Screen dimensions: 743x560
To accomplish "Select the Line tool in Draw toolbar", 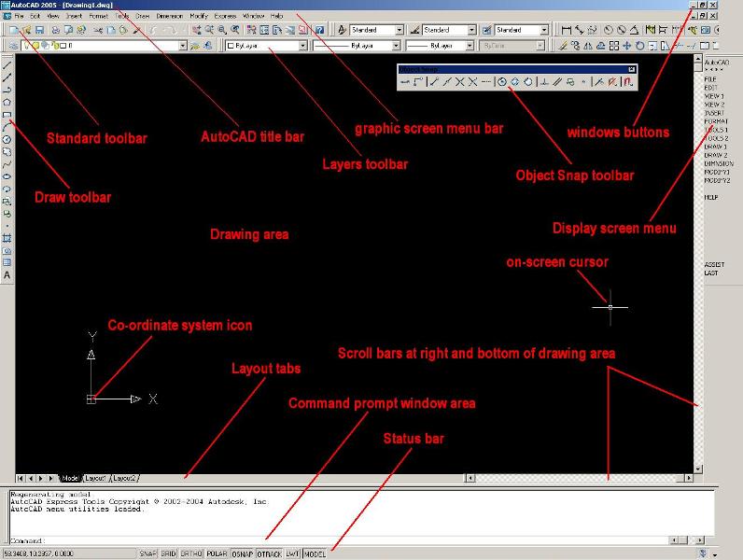I will (x=7, y=65).
